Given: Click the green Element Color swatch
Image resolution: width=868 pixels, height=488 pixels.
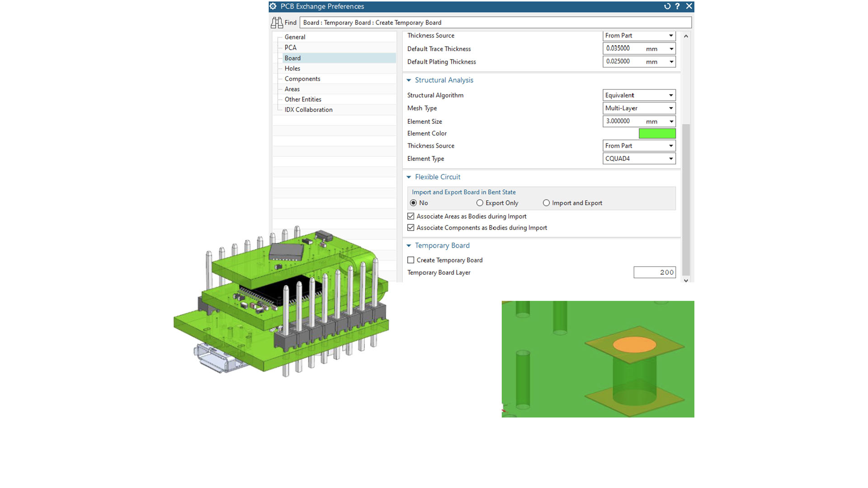Looking at the screenshot, I should pos(657,133).
